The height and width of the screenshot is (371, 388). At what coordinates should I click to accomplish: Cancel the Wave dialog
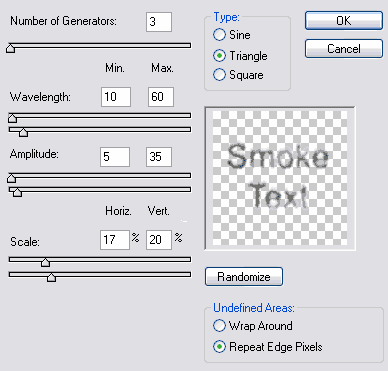coord(344,49)
